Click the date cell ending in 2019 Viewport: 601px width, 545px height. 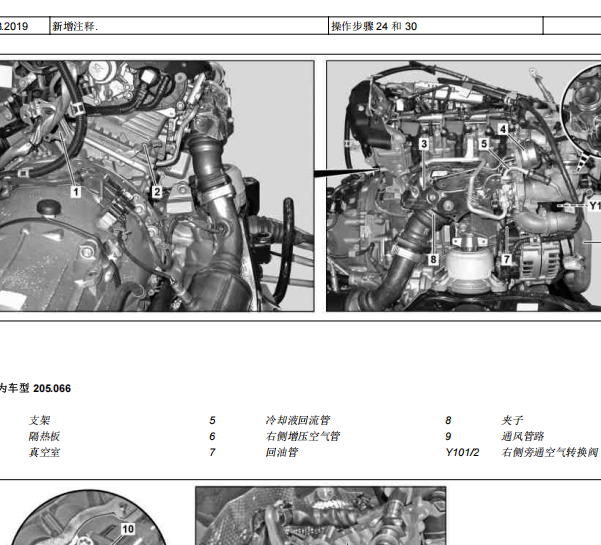[x=14, y=26]
